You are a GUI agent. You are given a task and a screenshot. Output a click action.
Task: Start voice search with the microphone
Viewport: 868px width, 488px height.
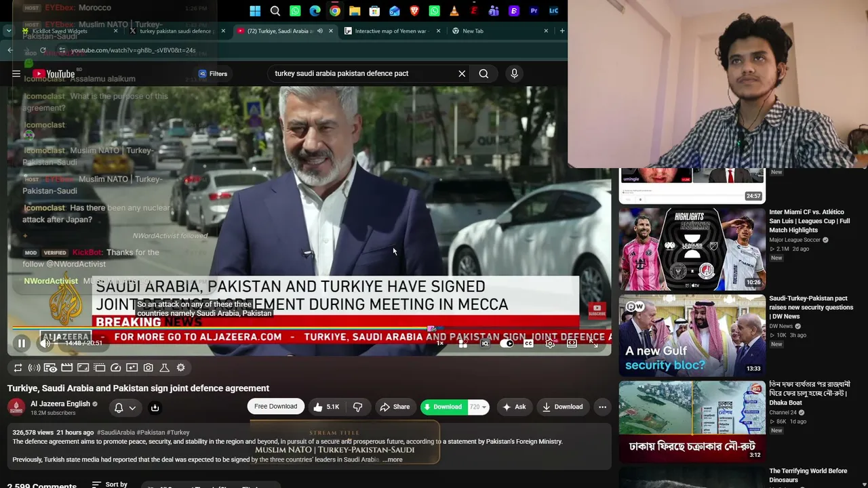(x=514, y=73)
